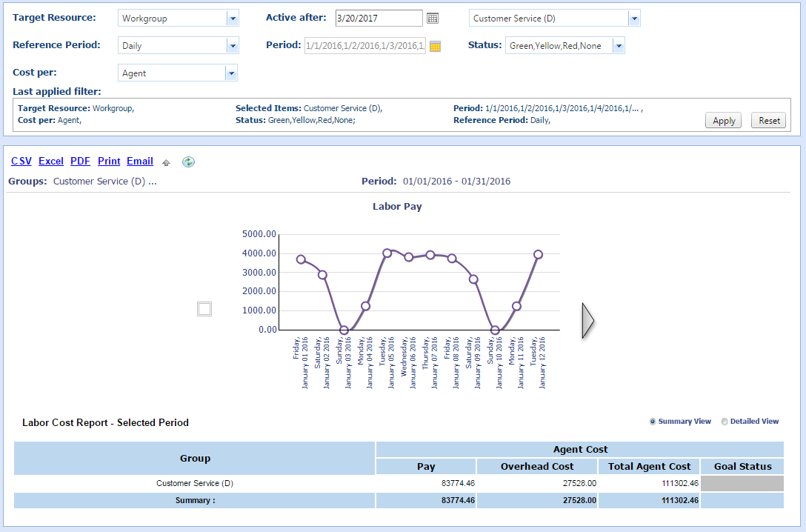Toggle the checkbox left of the chart
Screen dimensions: 806x532
(x=204, y=309)
